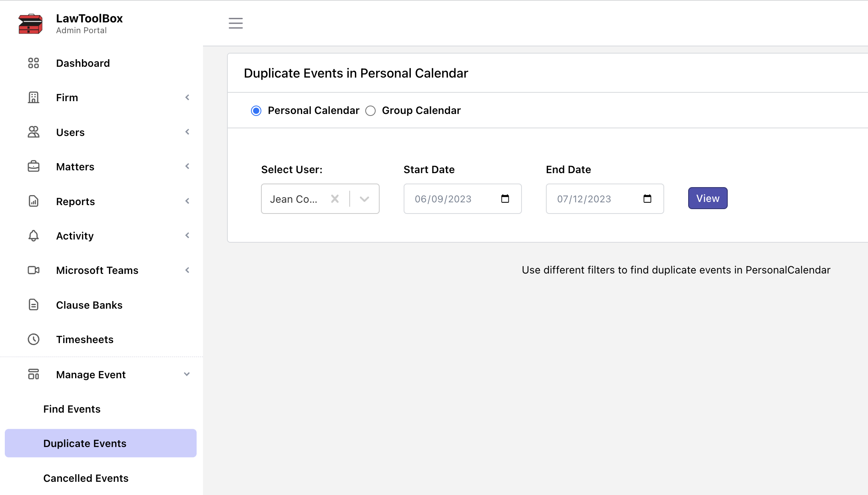This screenshot has width=868, height=495.
Task: Collapse the Manage Event section chevron
Action: [x=187, y=374]
